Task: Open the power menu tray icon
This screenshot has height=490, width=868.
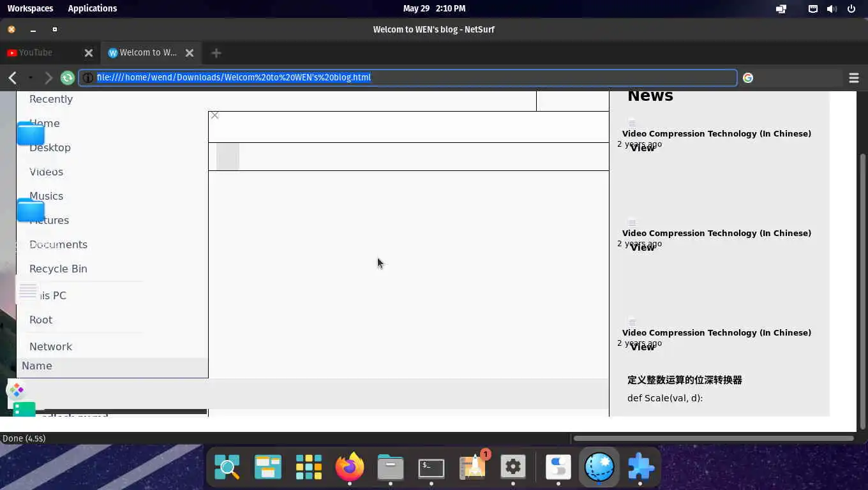Action: point(851,9)
